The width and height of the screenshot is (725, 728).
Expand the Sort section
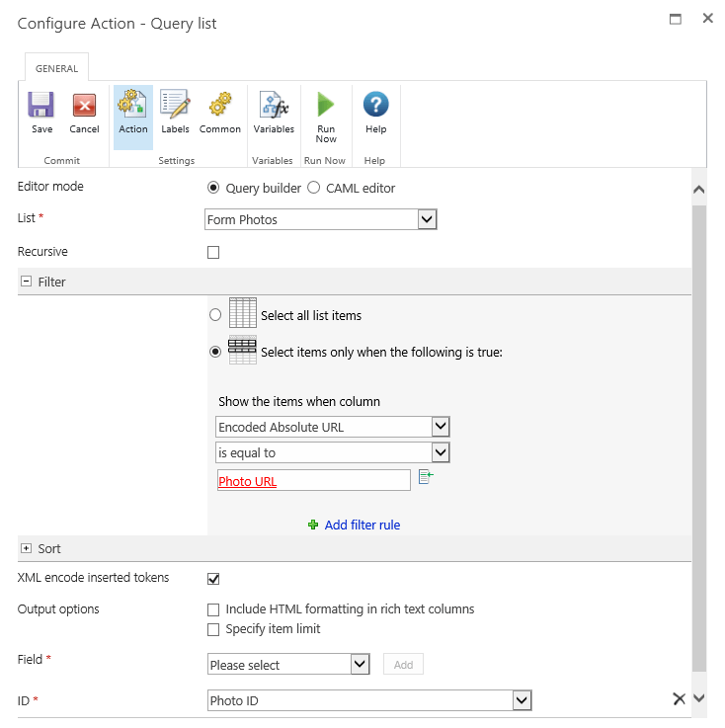(x=26, y=548)
